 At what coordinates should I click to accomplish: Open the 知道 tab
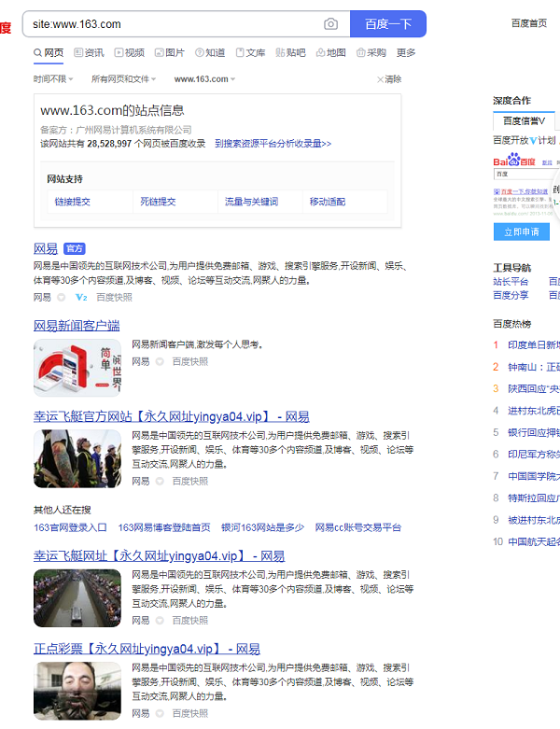(x=210, y=52)
